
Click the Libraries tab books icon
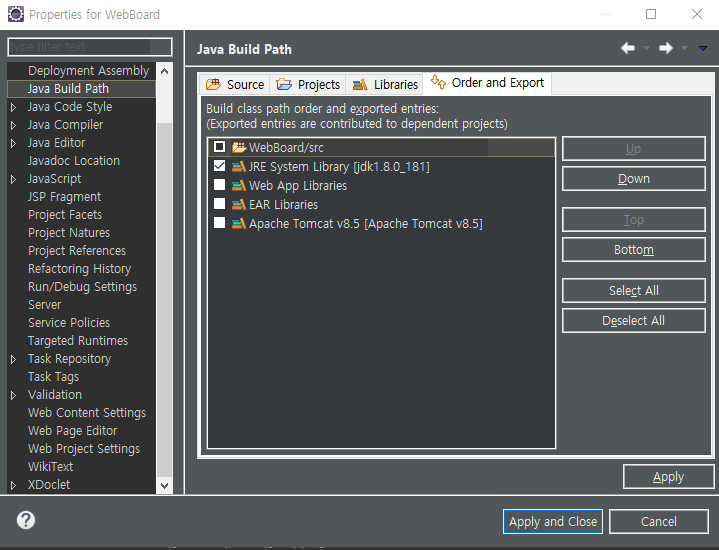pyautogui.click(x=360, y=84)
